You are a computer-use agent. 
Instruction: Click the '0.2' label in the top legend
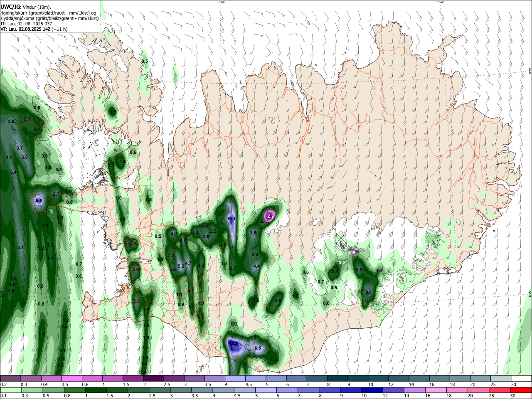click(x=3, y=384)
